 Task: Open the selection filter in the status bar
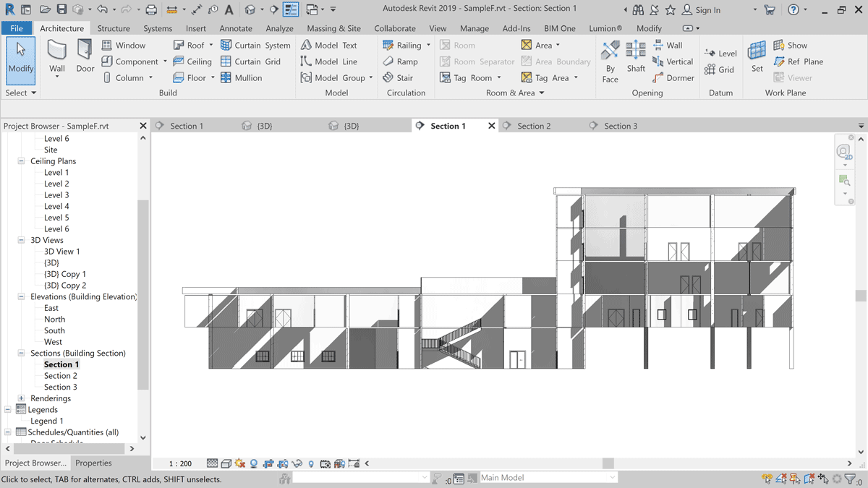point(850,478)
